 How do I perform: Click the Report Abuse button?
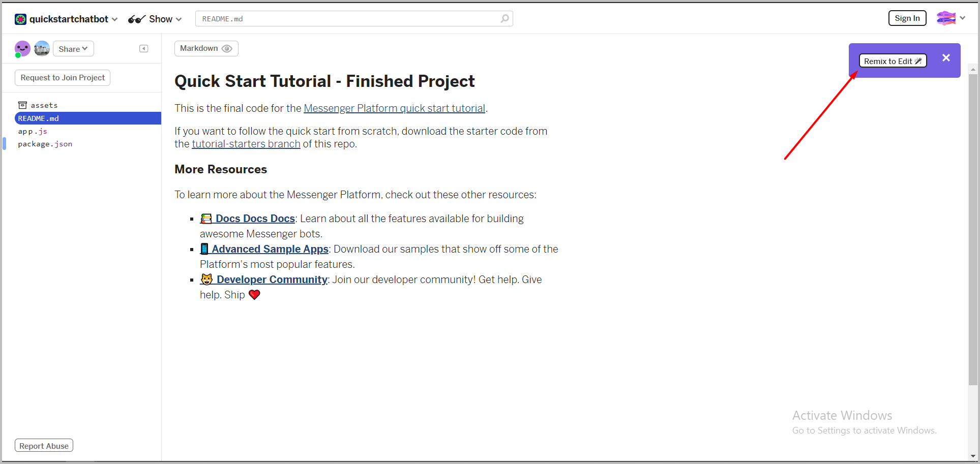click(x=44, y=446)
